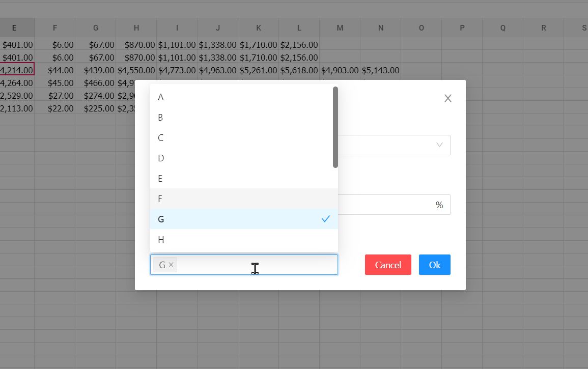Click the checkmark icon next to option G

[325, 219]
